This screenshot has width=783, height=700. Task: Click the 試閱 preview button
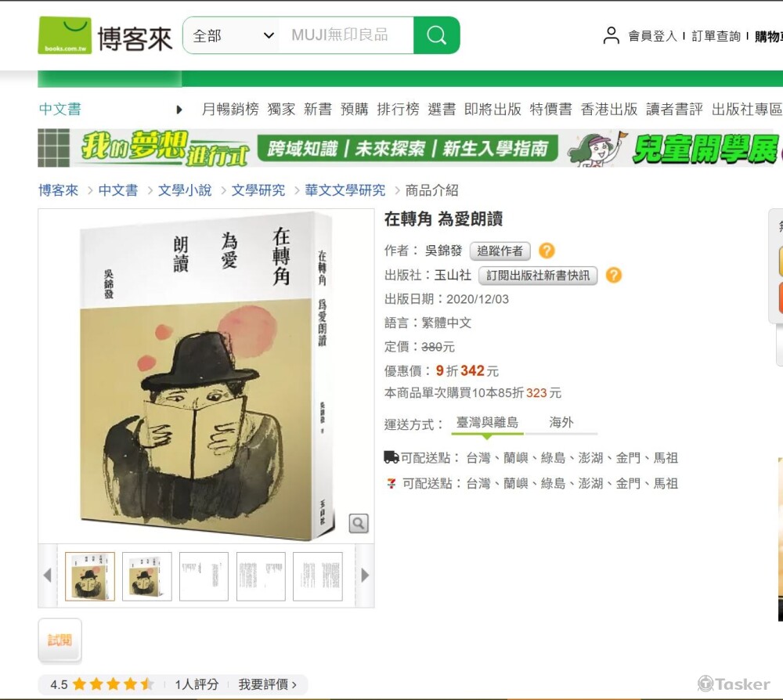coord(60,640)
